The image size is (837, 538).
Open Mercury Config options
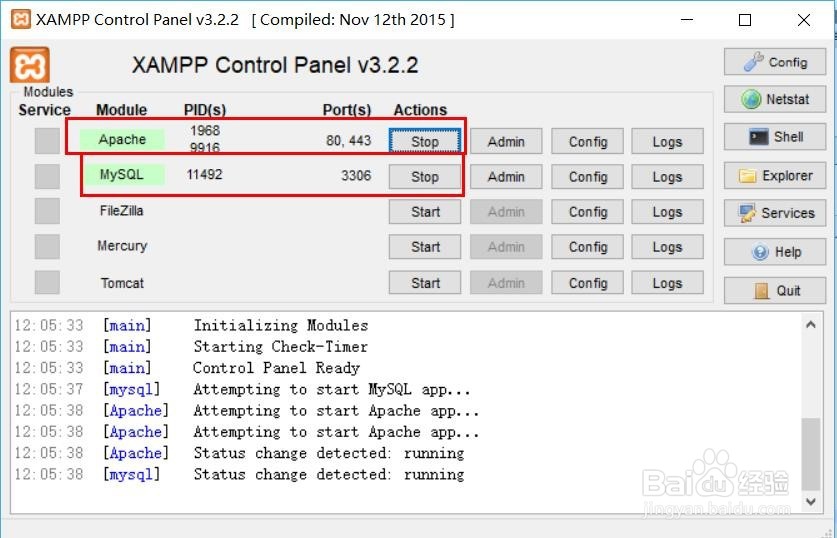(588, 247)
